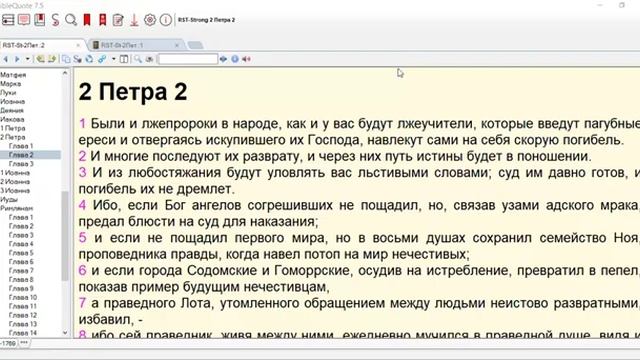This screenshot has height=360, width=640.
Task: Toggle the split columns view icon
Action: (124, 59)
